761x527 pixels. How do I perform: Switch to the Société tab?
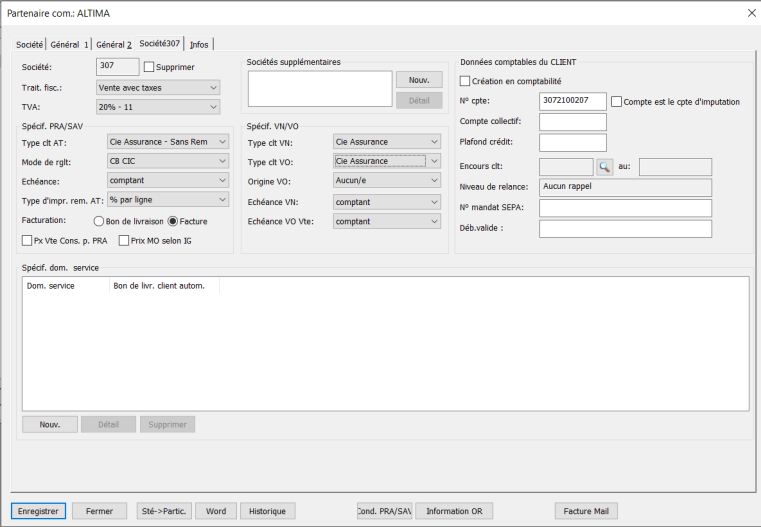29,45
